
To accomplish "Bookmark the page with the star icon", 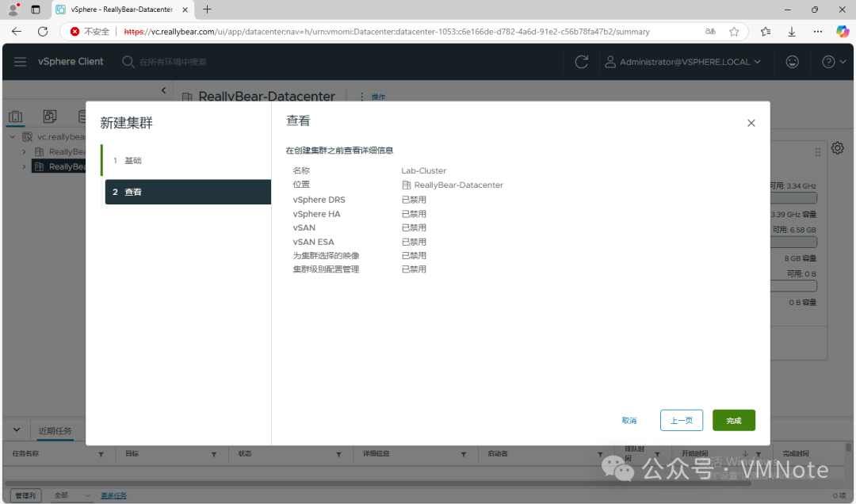I will [734, 32].
